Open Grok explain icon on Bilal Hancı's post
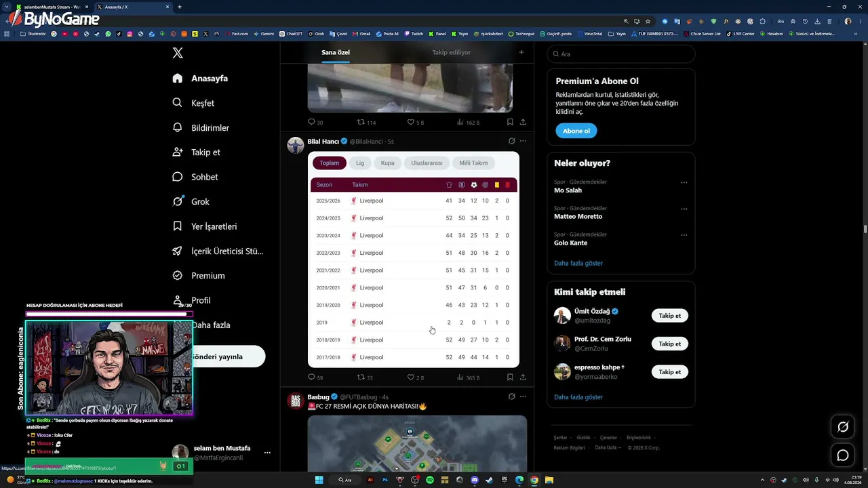Screen dimensions: 868x488 [x=511, y=141]
